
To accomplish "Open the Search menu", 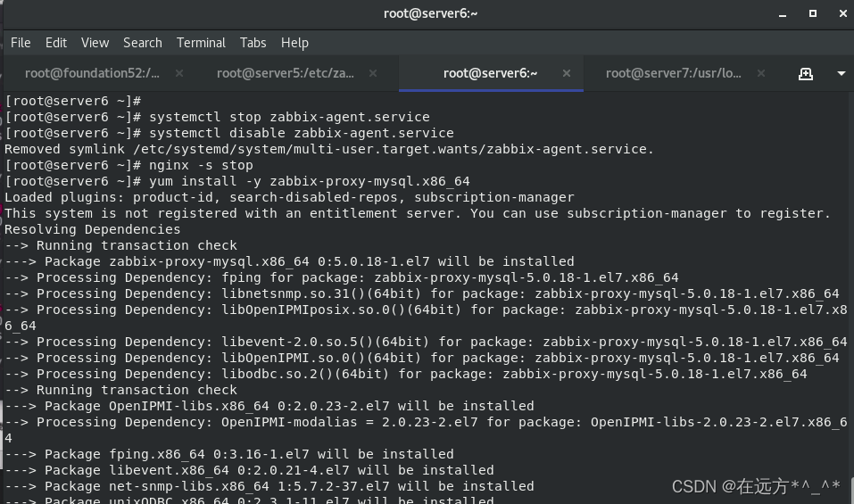I will click(x=143, y=43).
